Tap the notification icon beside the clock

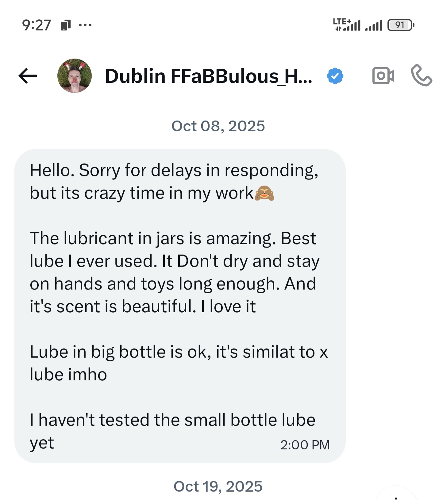coord(66,25)
